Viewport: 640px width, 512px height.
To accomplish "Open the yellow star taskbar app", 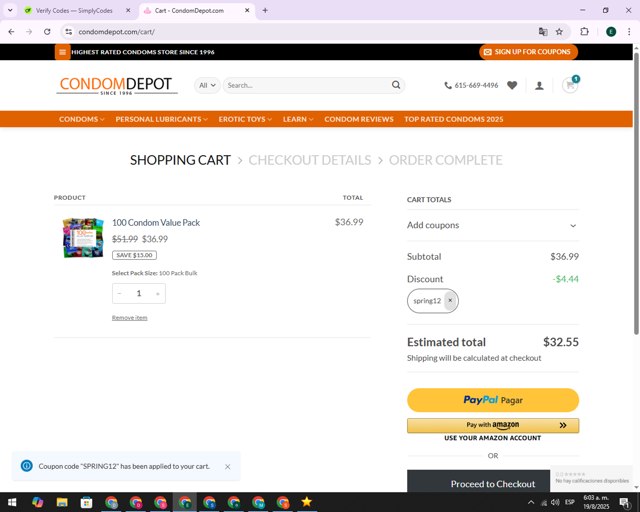I will click(x=307, y=502).
